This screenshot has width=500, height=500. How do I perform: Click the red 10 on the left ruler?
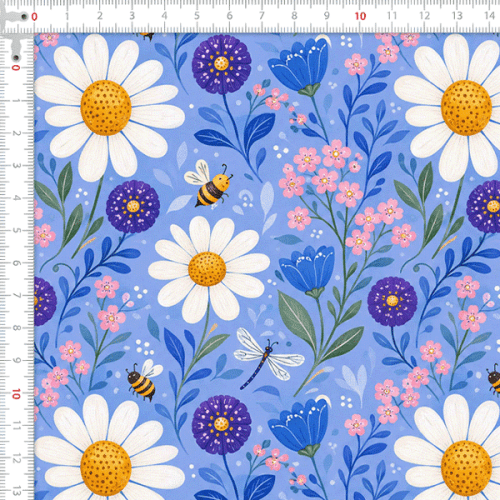coord(16,394)
